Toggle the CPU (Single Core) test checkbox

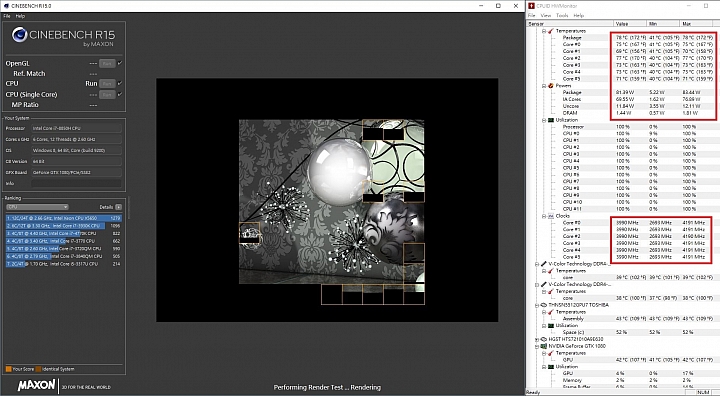pos(120,94)
